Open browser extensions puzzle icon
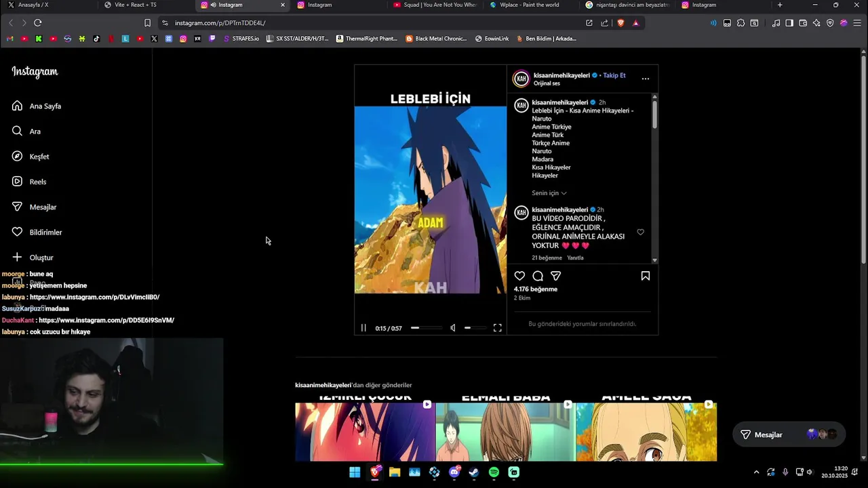 click(741, 23)
